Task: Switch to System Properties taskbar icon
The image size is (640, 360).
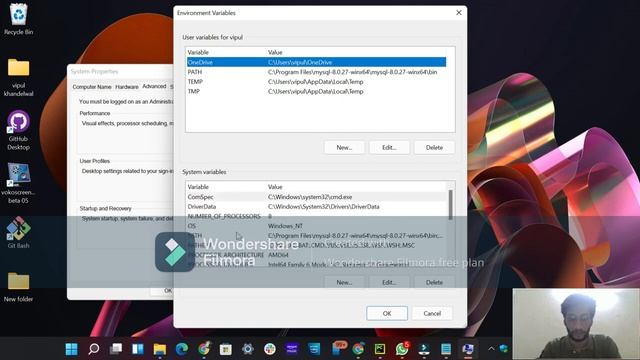Action: coord(468,349)
